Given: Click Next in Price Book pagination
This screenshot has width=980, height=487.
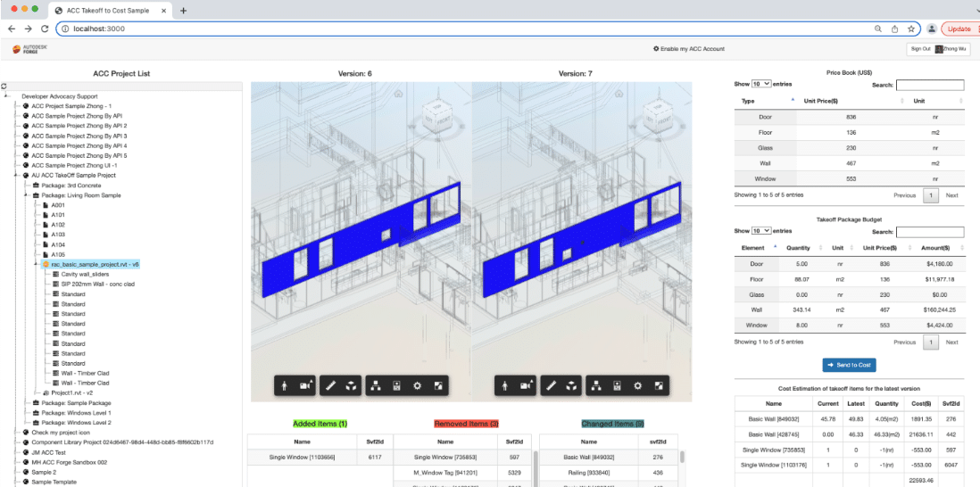Looking at the screenshot, I should [x=951, y=195].
